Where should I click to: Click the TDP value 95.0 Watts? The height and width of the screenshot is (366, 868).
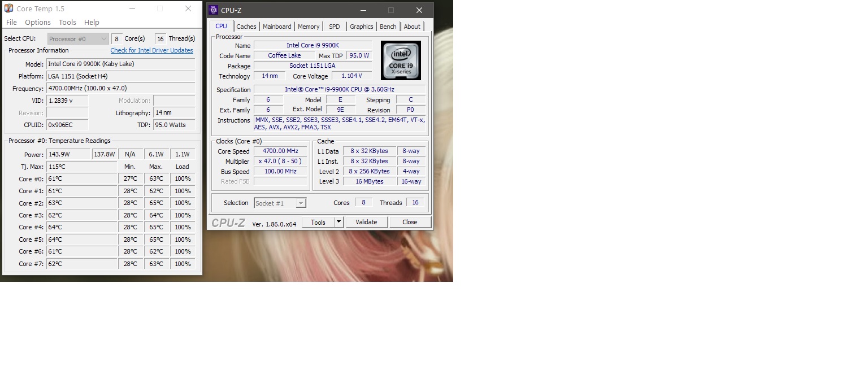(x=174, y=125)
